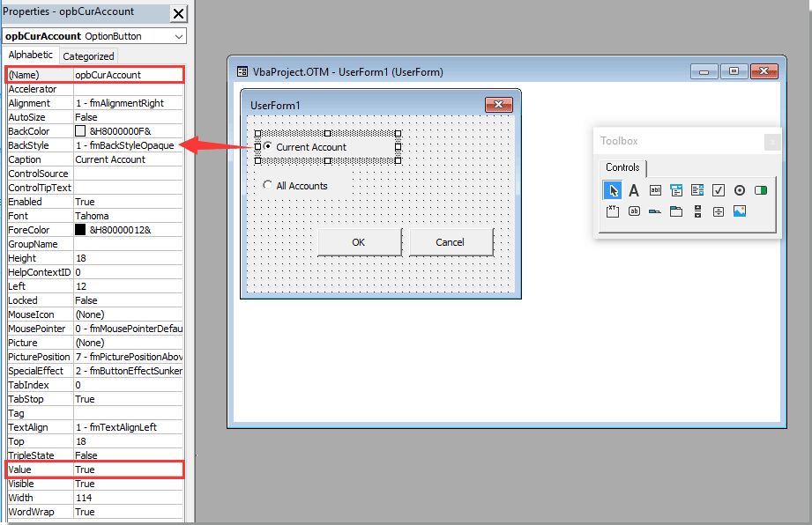Select the All Accounts radio button
The width and height of the screenshot is (812, 525).
[x=266, y=185]
